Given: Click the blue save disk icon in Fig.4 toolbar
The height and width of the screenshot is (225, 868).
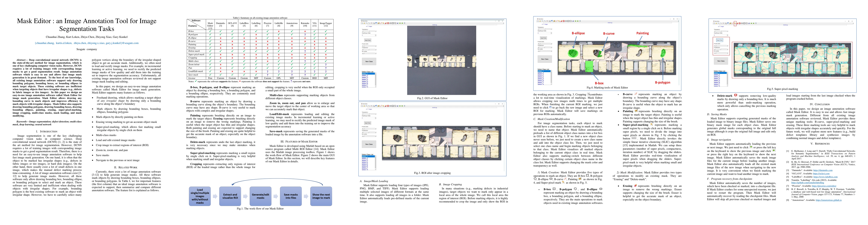Looking at the screenshot, I should point(573,21).
